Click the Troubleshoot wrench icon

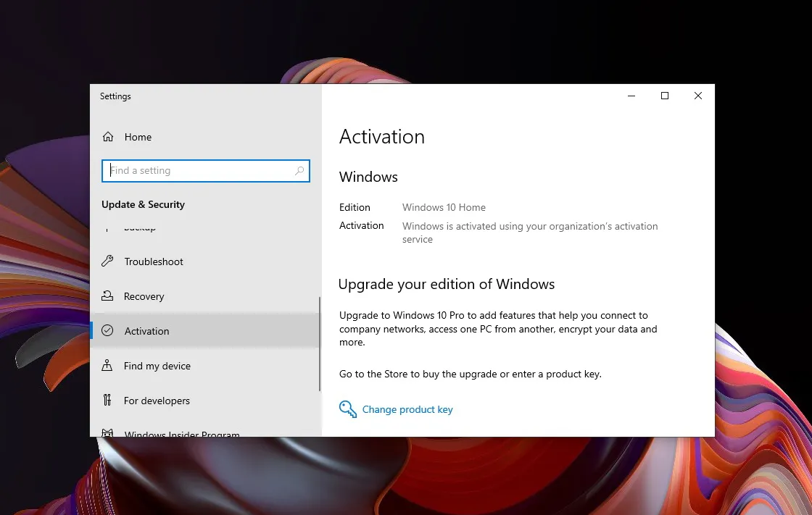click(107, 261)
